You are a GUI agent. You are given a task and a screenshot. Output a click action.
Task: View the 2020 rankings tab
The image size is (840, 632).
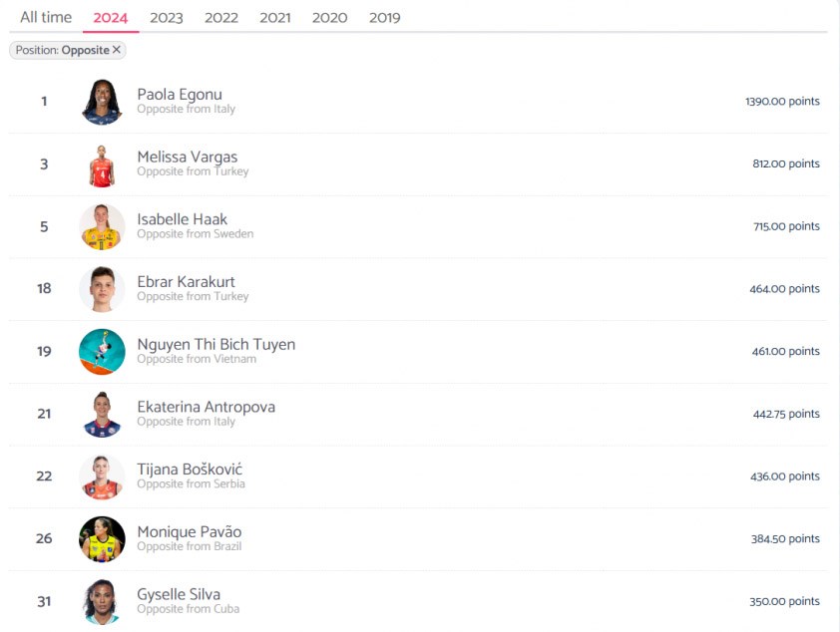pyautogui.click(x=329, y=17)
